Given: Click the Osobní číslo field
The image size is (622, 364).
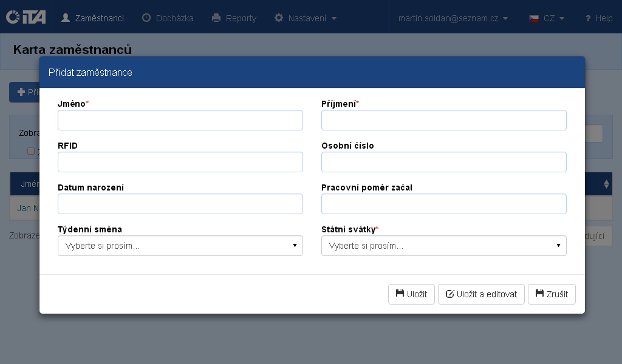Looking at the screenshot, I should [x=443, y=162].
